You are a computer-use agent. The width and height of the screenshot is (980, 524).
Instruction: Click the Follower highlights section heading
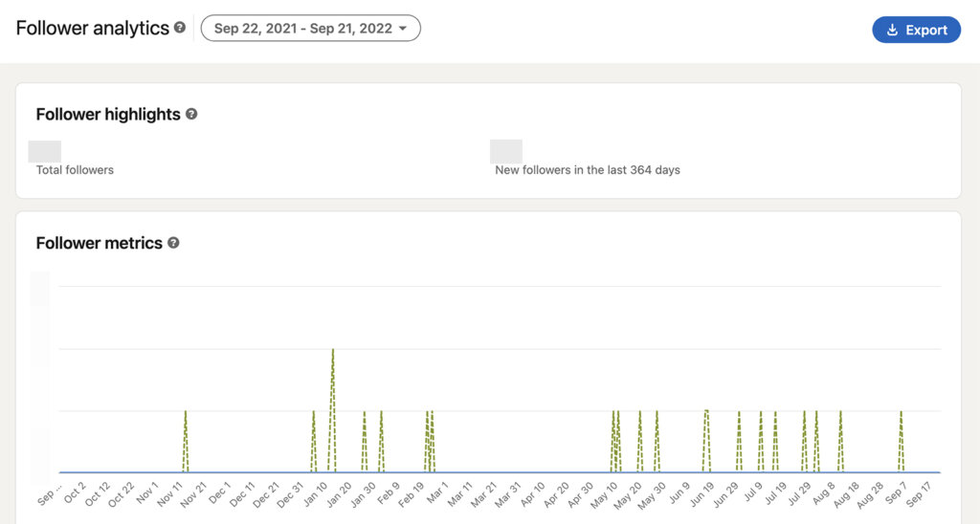(108, 114)
